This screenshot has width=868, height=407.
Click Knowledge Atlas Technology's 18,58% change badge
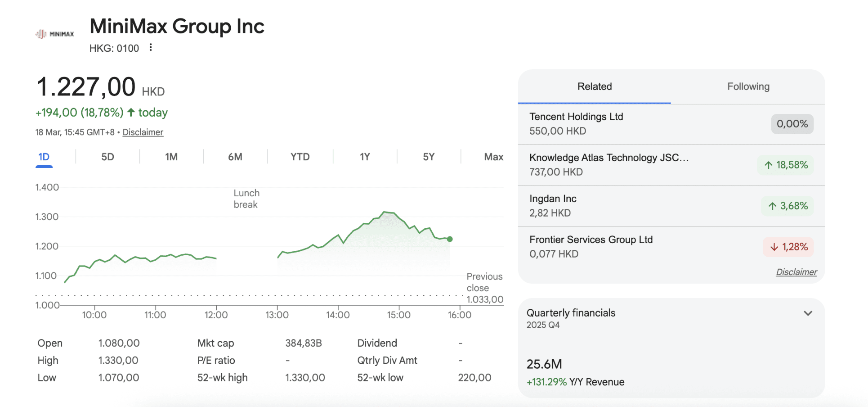pyautogui.click(x=786, y=165)
